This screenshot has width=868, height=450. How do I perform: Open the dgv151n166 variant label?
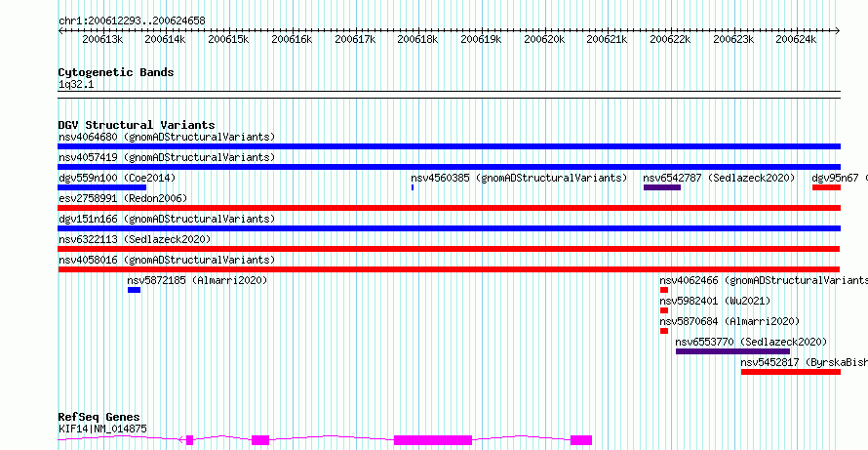(x=167, y=219)
